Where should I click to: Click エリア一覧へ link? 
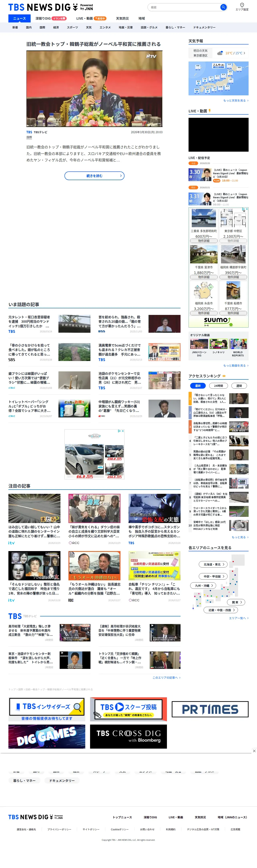238,618
